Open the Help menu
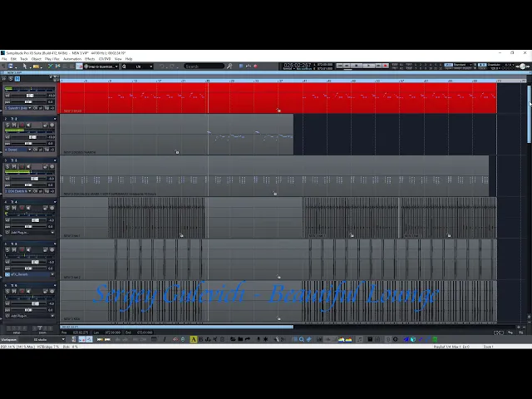The height and width of the screenshot is (399, 532). (129, 59)
